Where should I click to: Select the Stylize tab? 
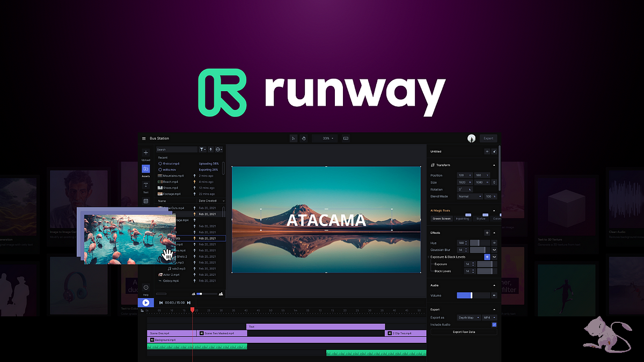click(x=481, y=218)
